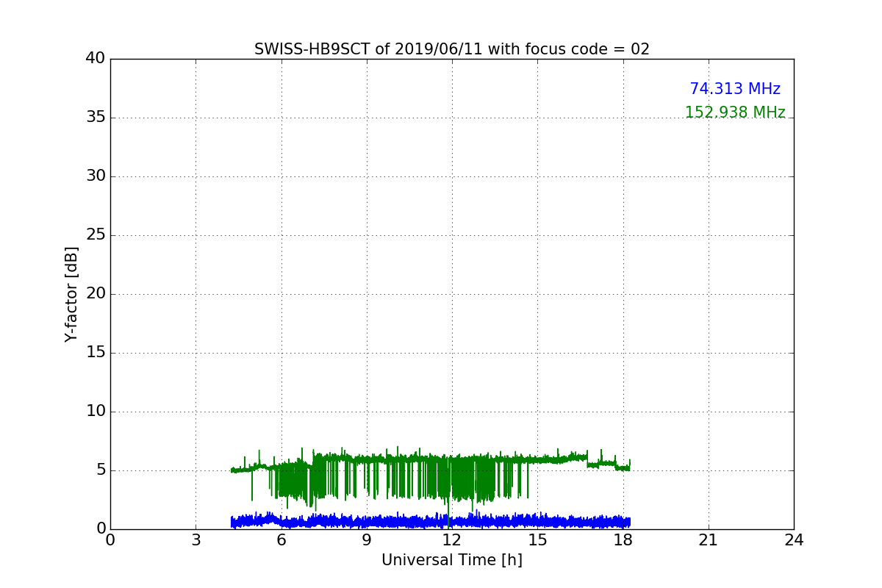Click the Y-factor [dB] axis label
The height and width of the screenshot is (588, 882).
pos(71,294)
